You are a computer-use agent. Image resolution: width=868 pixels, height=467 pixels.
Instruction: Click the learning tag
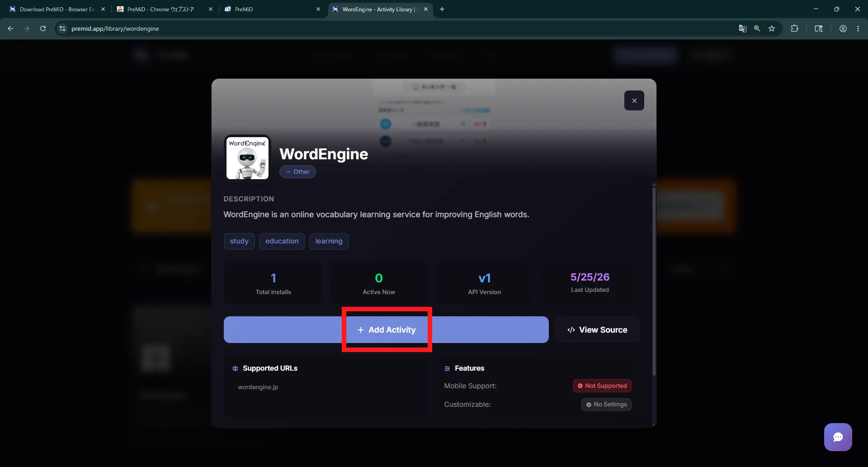pos(329,241)
